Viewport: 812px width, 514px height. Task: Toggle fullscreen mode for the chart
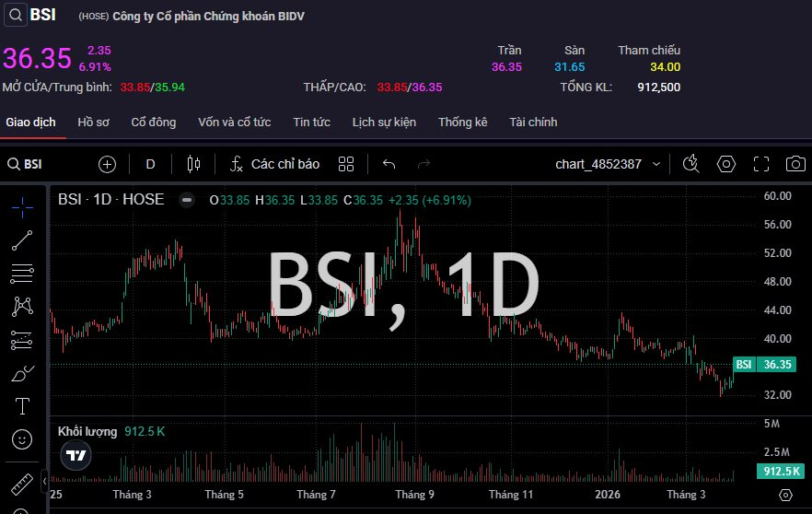coord(760,164)
